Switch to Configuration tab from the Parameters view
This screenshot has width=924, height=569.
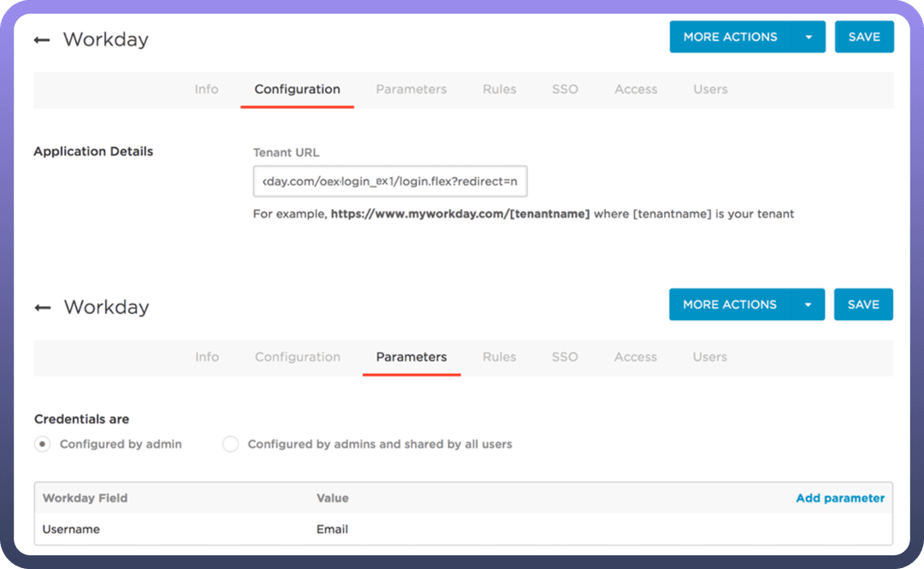298,357
